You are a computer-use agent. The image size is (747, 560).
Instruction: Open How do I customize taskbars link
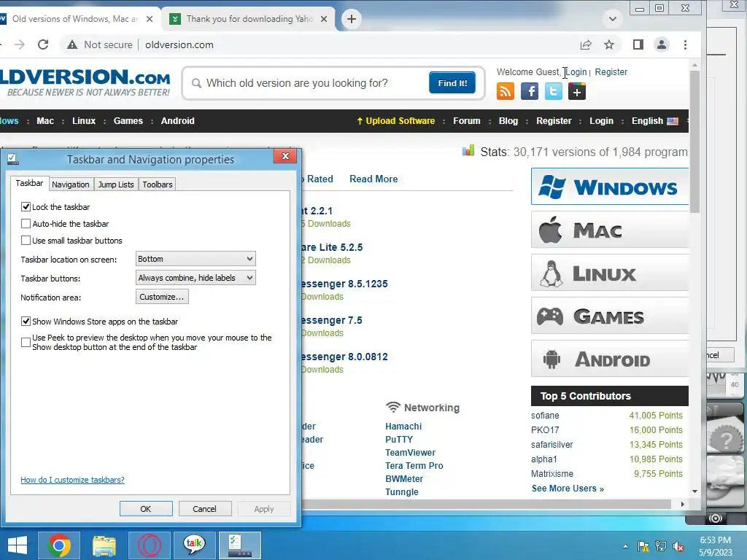click(x=72, y=480)
